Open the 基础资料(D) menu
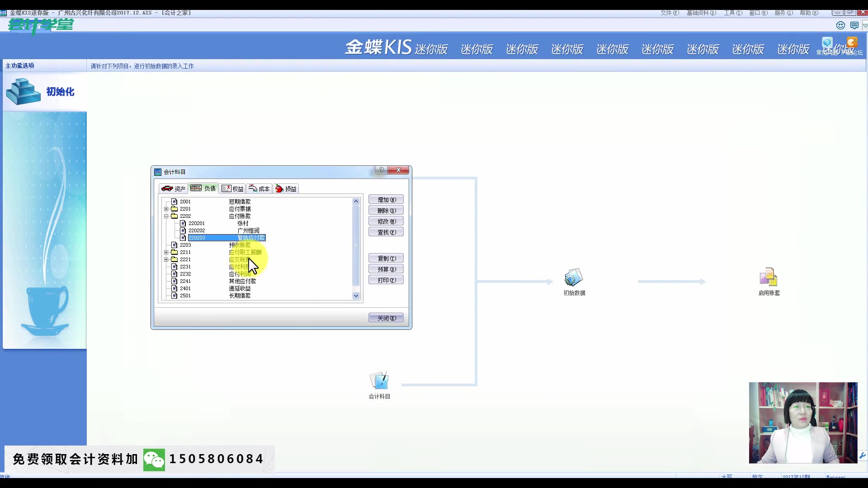868x488 pixels. pyautogui.click(x=702, y=13)
